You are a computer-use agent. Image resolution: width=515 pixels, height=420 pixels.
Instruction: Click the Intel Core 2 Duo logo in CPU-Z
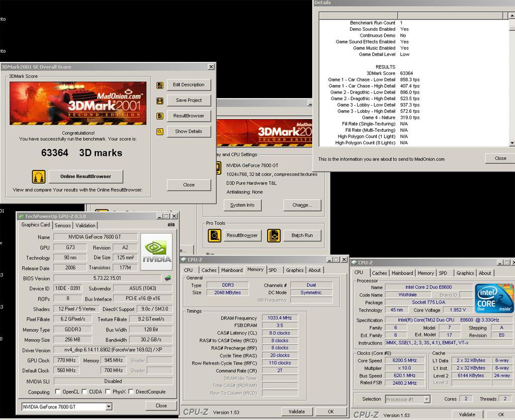[494, 298]
